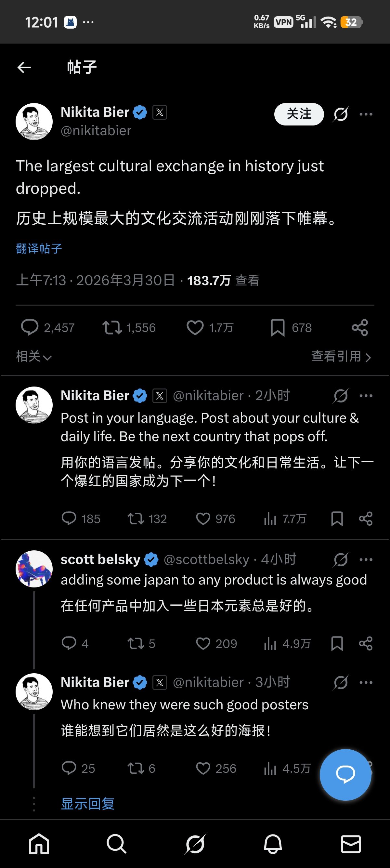Open Notifications bell in bottom bar

[x=273, y=844]
